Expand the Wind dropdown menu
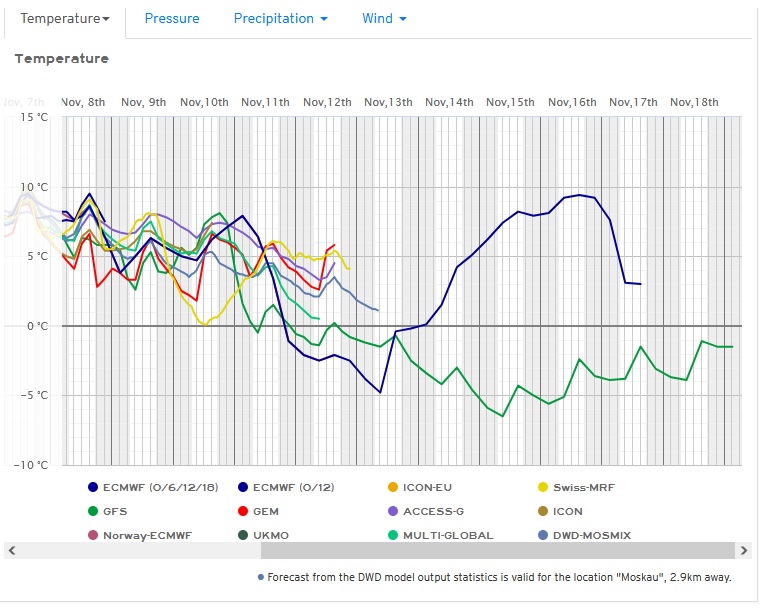 [x=384, y=19]
